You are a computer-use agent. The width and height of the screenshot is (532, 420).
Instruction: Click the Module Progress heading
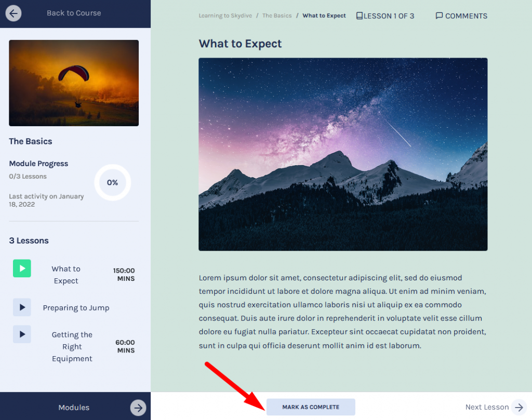point(38,164)
